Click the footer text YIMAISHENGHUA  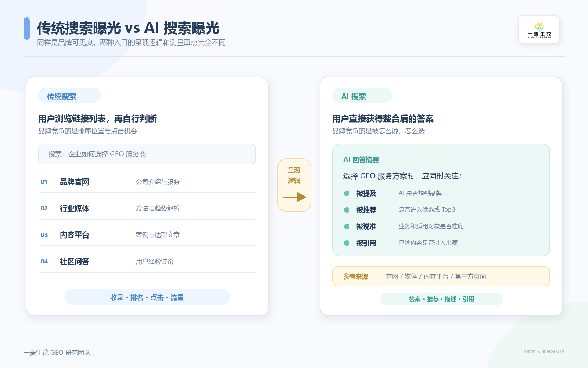tap(544, 351)
